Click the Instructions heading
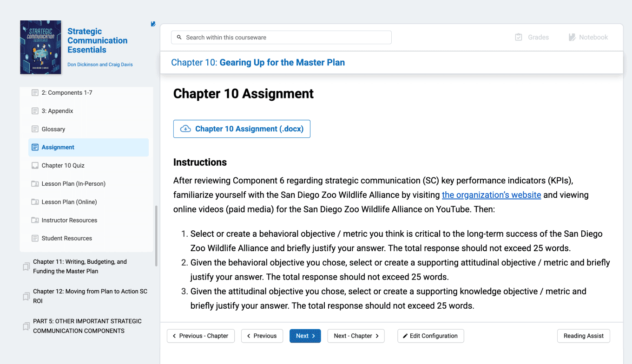The width and height of the screenshot is (632, 364). click(x=200, y=162)
